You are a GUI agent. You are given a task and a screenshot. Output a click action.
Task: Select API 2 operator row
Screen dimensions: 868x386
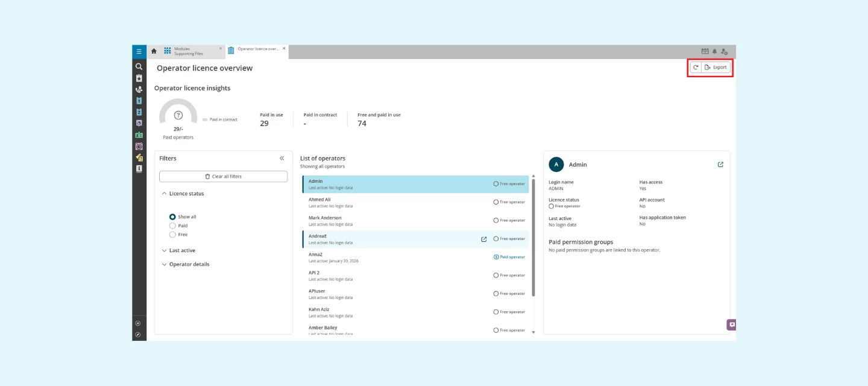pos(415,276)
